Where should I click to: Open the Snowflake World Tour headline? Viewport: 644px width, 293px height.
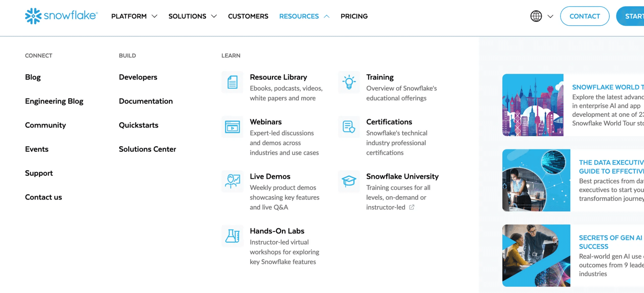608,87
